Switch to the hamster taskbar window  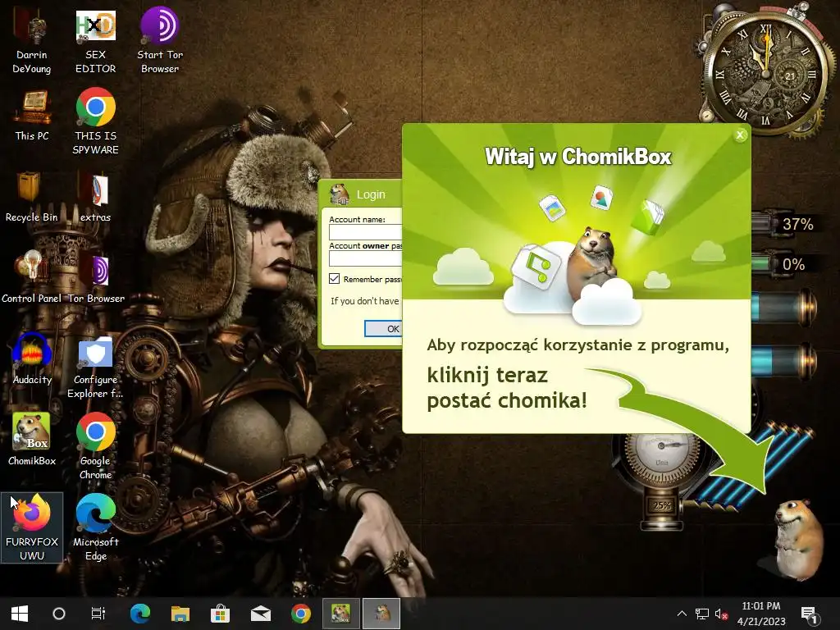pyautogui.click(x=381, y=614)
